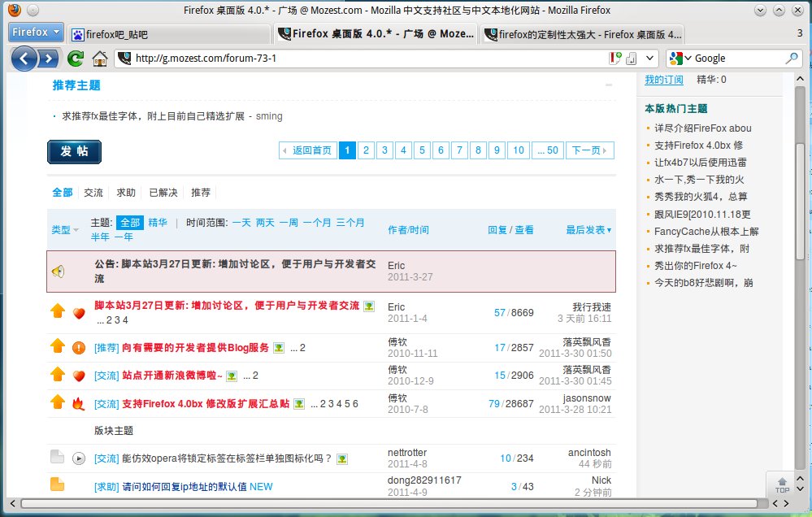This screenshot has height=517, width=812.
Task: Click the heart icon beside 新浪微博 thread
Action: (x=79, y=376)
